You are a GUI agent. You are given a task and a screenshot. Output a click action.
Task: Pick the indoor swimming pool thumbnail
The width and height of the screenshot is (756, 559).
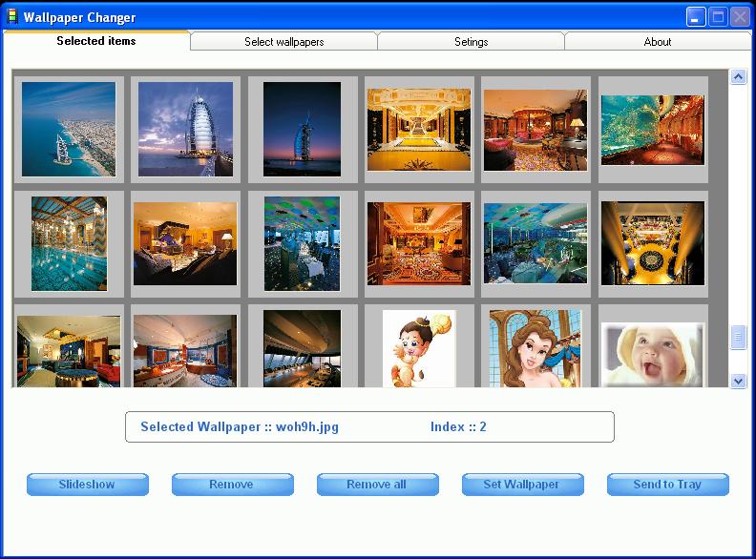pos(69,243)
